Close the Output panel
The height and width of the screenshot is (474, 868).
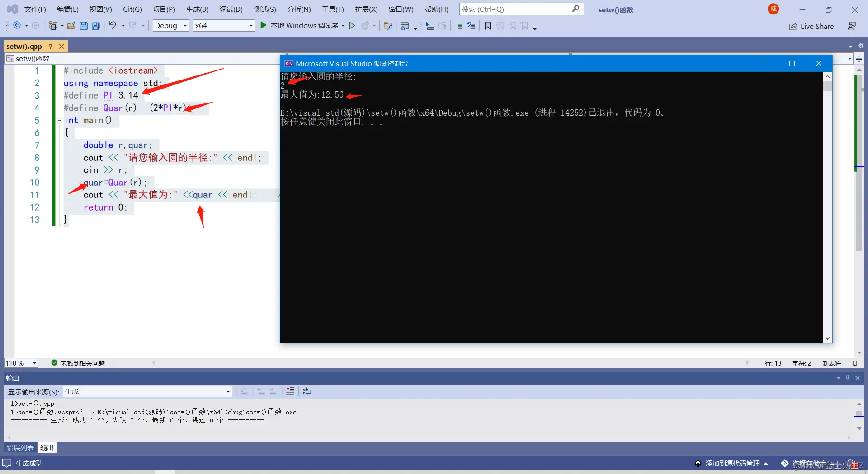858,378
